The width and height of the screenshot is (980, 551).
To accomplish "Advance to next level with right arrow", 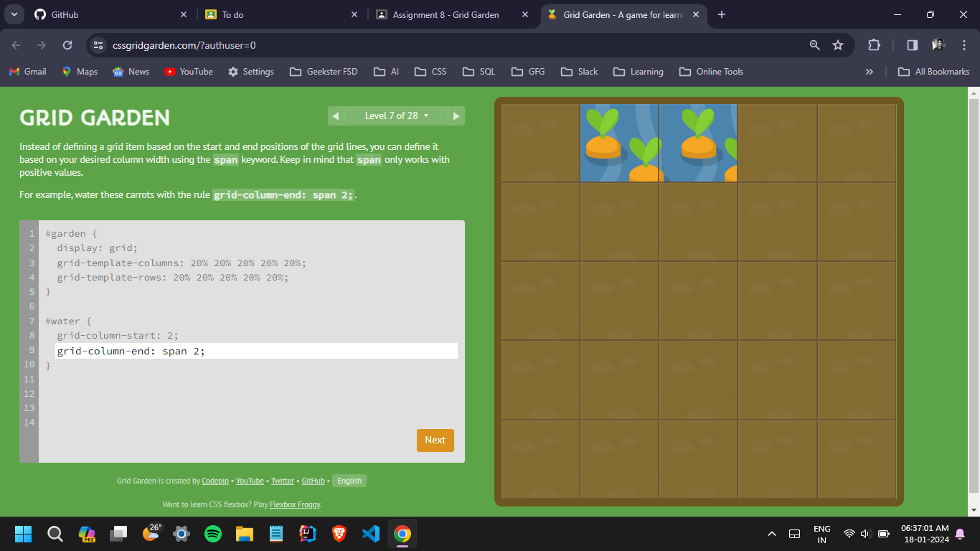I will click(x=456, y=116).
